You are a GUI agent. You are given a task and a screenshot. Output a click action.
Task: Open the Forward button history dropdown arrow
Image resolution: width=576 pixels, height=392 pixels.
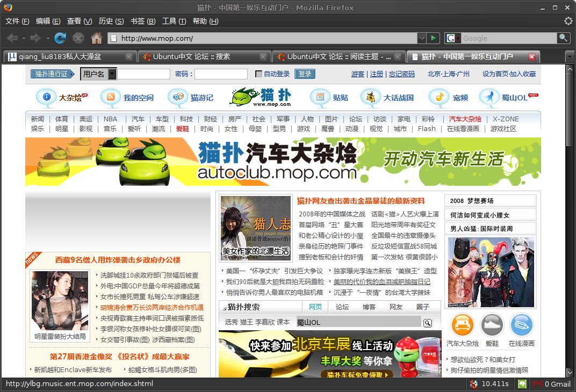(48, 38)
